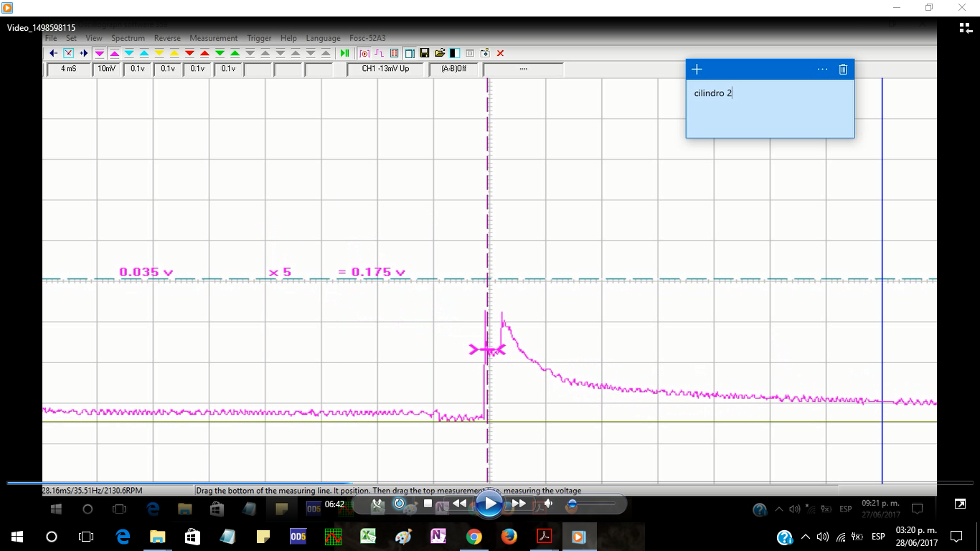Image resolution: width=980 pixels, height=551 pixels.
Task: Open Firefox from the taskbar
Action: (x=509, y=536)
